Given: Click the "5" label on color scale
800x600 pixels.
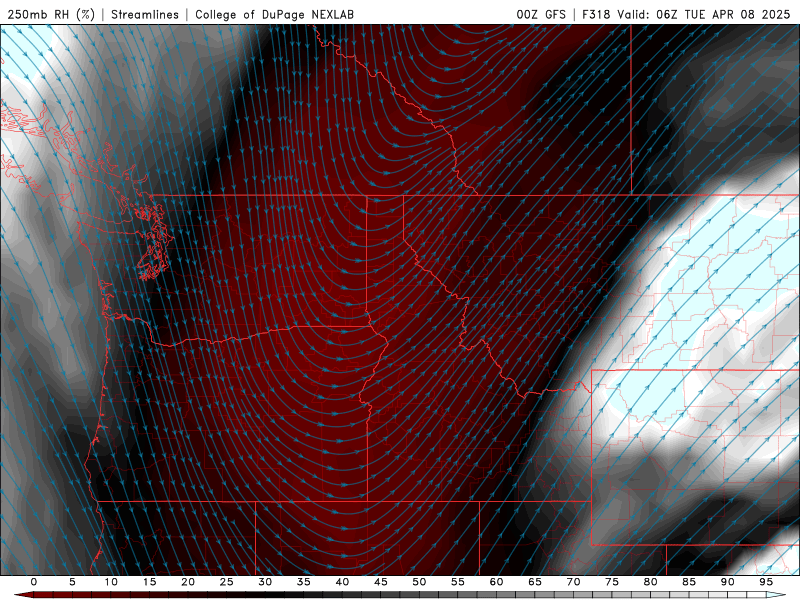Looking at the screenshot, I should coord(72,582).
